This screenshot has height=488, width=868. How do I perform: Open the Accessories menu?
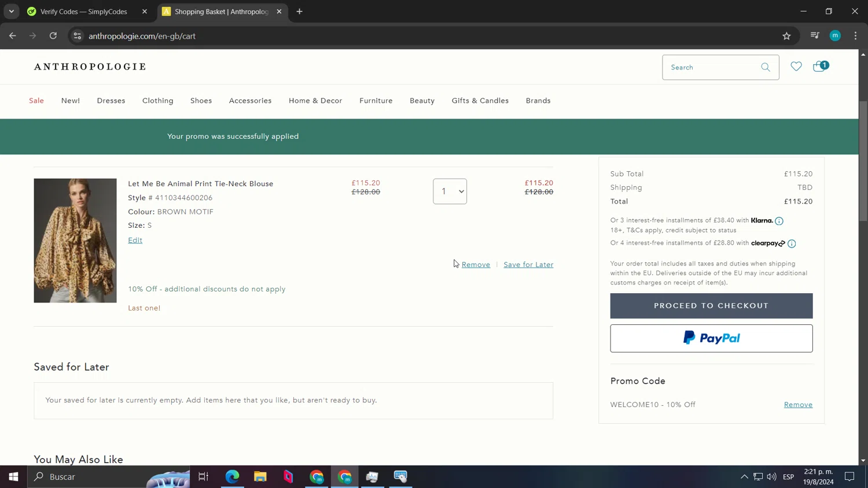pos(250,101)
